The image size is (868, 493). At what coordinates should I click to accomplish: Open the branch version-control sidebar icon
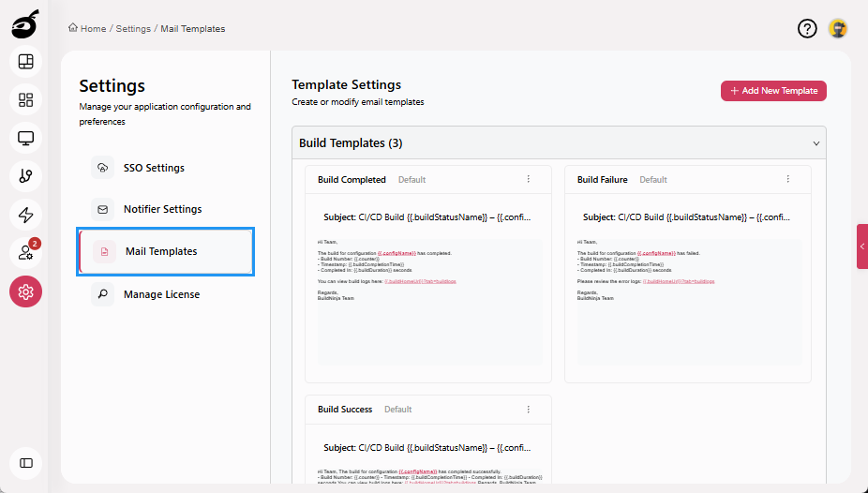pyautogui.click(x=25, y=176)
